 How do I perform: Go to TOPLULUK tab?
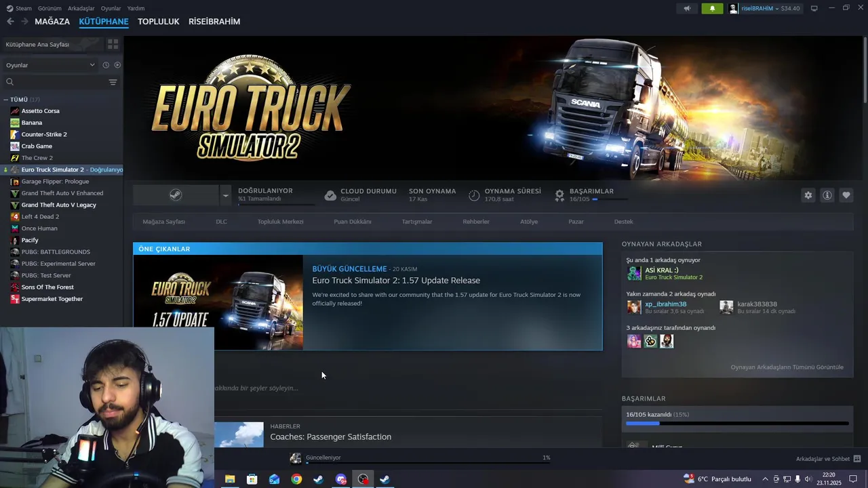click(158, 22)
